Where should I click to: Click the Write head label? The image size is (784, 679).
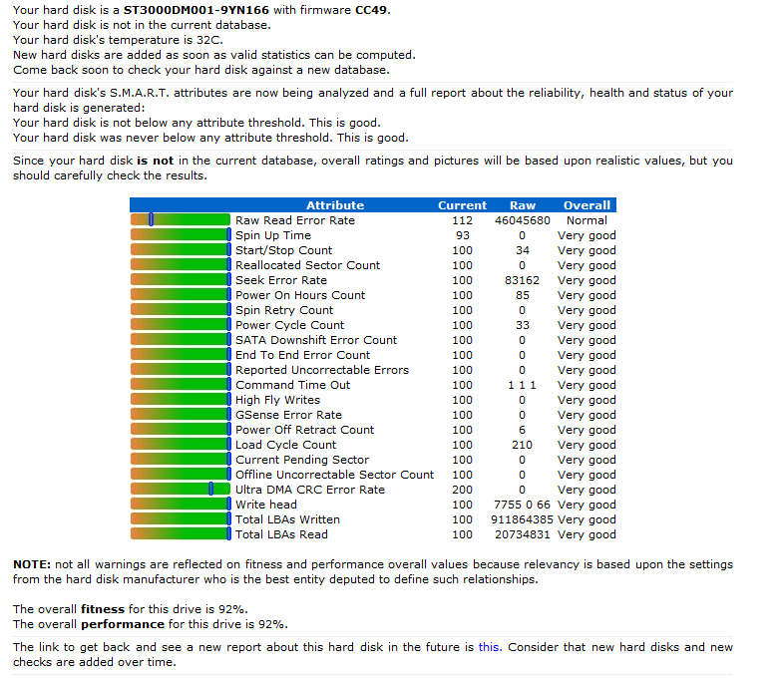coord(266,506)
